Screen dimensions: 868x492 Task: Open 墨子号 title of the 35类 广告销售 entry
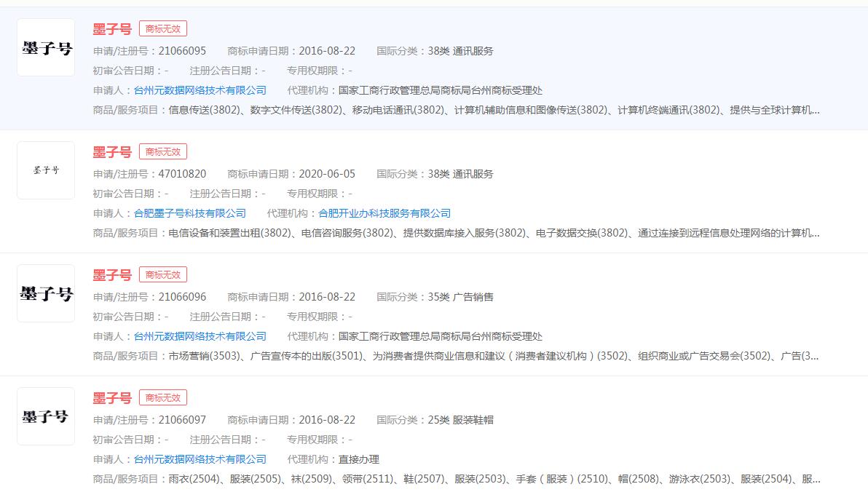(x=112, y=274)
